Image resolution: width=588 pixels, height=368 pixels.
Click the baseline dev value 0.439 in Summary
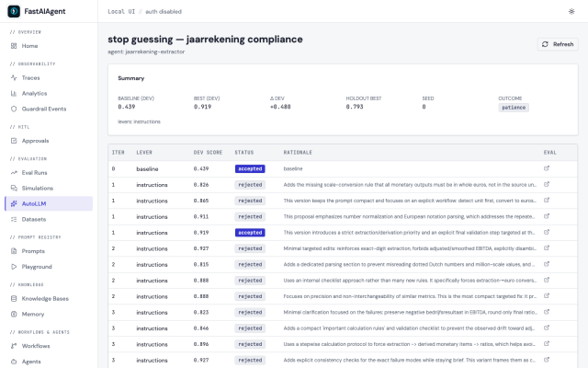[x=127, y=107]
